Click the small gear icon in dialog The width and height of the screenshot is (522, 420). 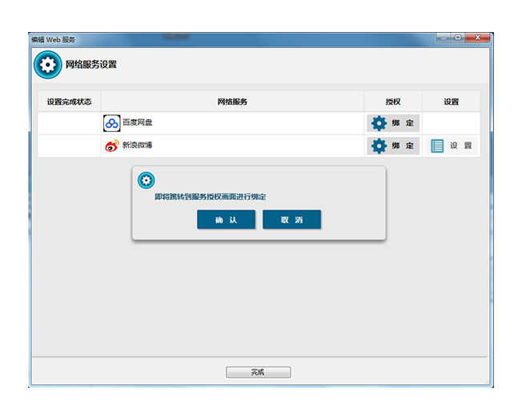pyautogui.click(x=147, y=180)
